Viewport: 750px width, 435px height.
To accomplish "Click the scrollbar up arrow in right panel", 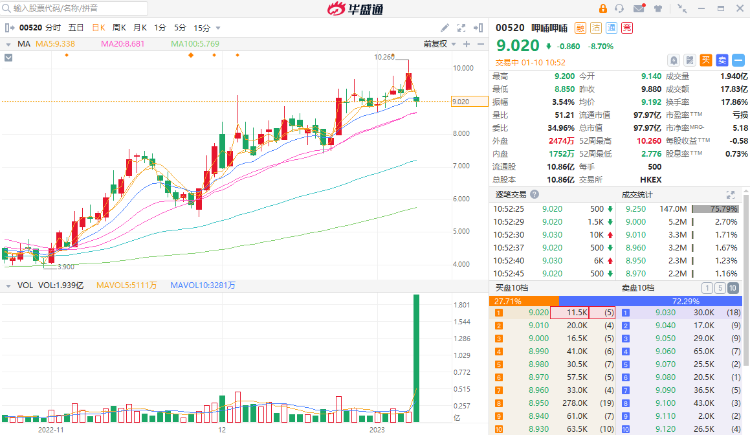I will [x=746, y=191].
